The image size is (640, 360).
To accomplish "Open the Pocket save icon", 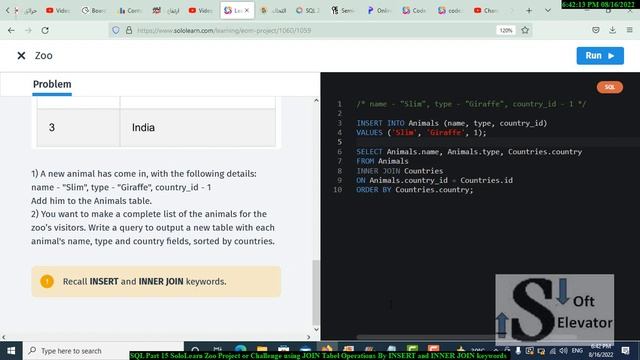I will click(x=596, y=30).
